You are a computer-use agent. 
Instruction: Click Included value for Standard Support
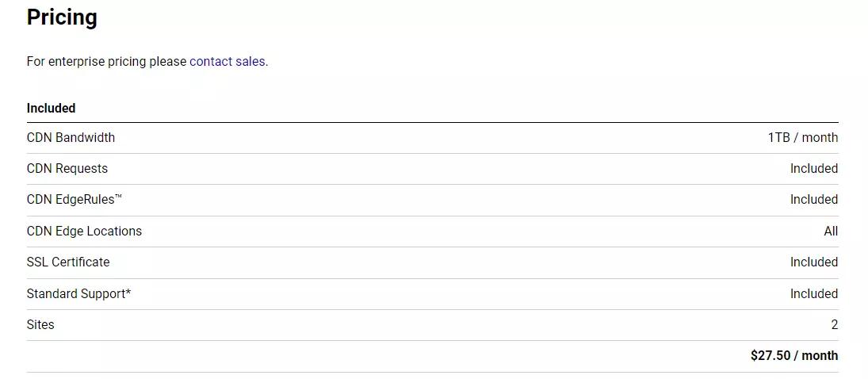coord(814,293)
